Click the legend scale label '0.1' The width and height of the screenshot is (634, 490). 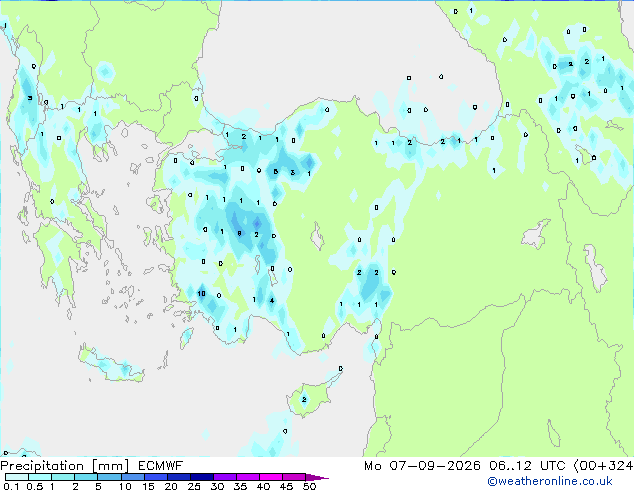(x=11, y=486)
